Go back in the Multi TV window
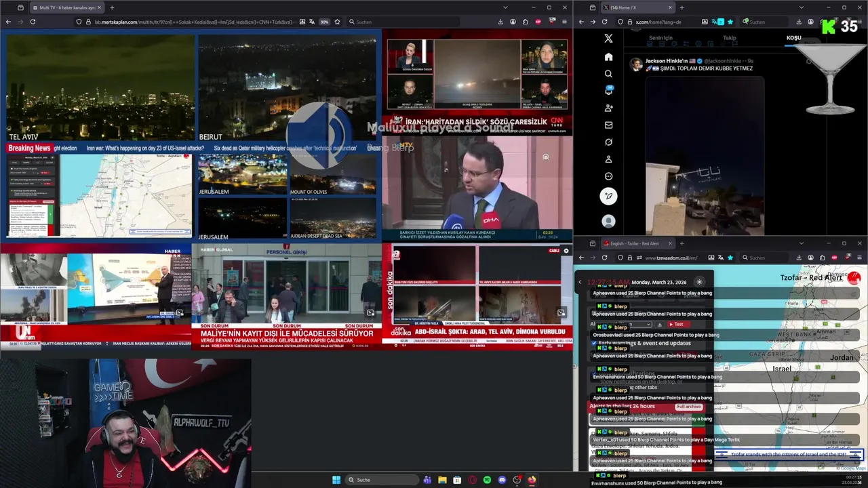 point(7,22)
